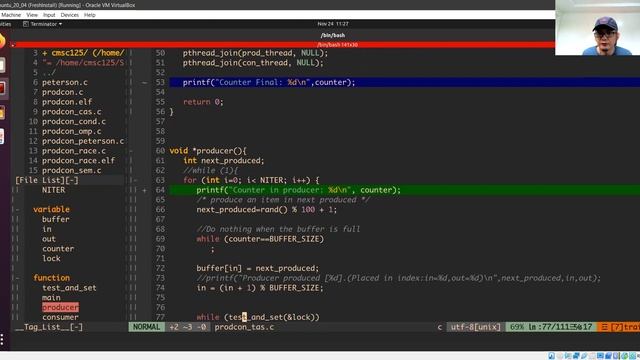Open the Help menu in VirtualBox
This screenshot has width=640, height=360.
pos(89,15)
